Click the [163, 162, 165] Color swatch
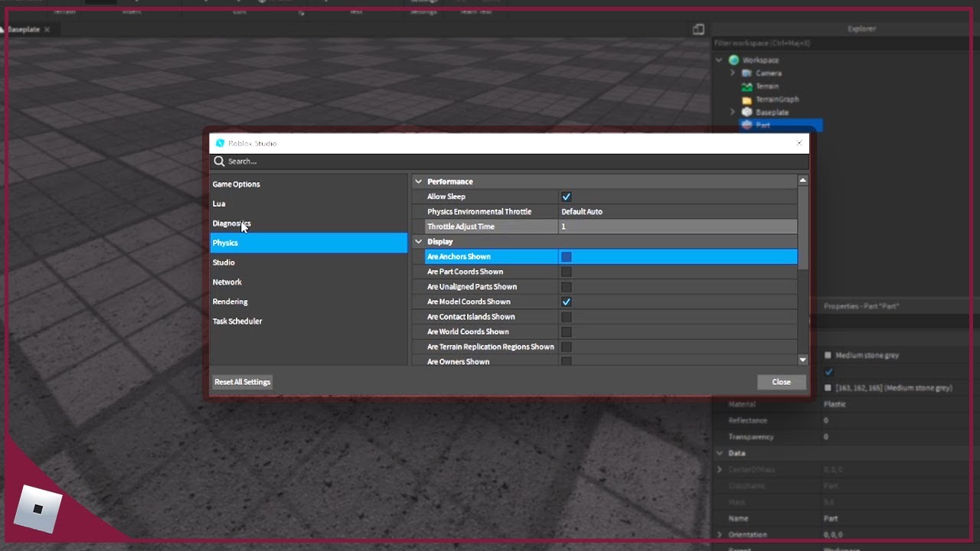This screenshot has height=551, width=980. tap(828, 388)
